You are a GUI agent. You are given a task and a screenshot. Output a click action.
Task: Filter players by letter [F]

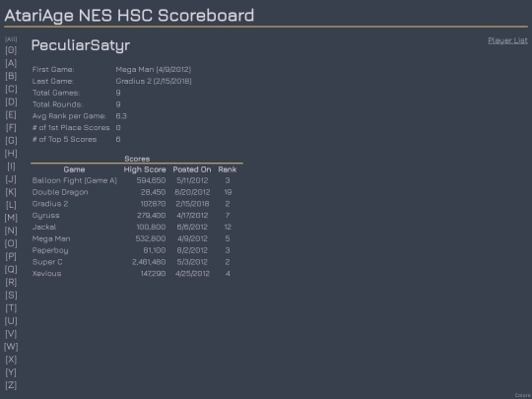[11, 127]
